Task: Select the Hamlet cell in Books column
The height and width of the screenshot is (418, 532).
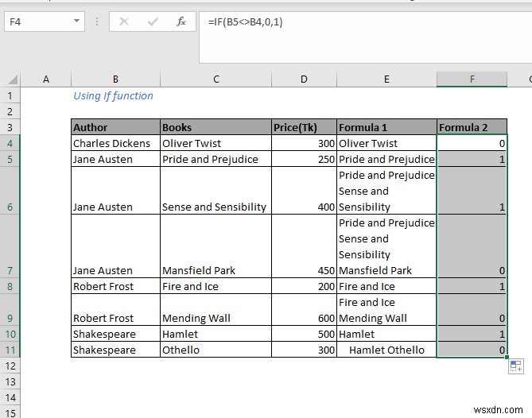Action: [x=216, y=335]
